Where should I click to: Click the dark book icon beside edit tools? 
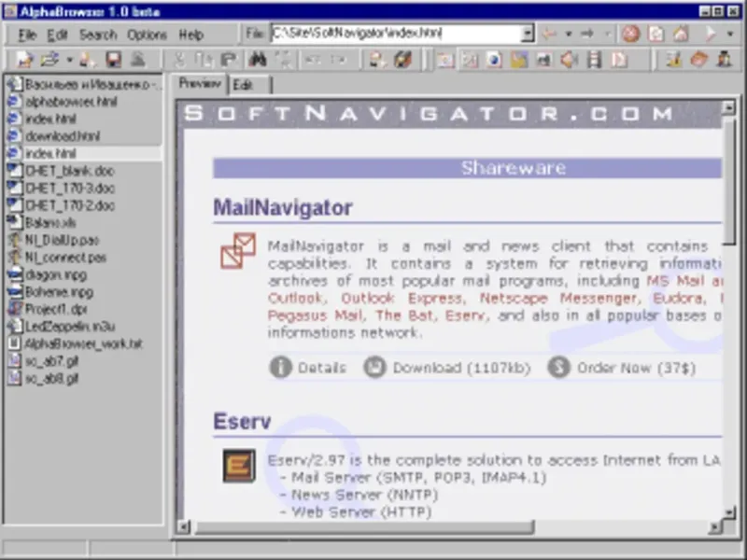(x=402, y=60)
